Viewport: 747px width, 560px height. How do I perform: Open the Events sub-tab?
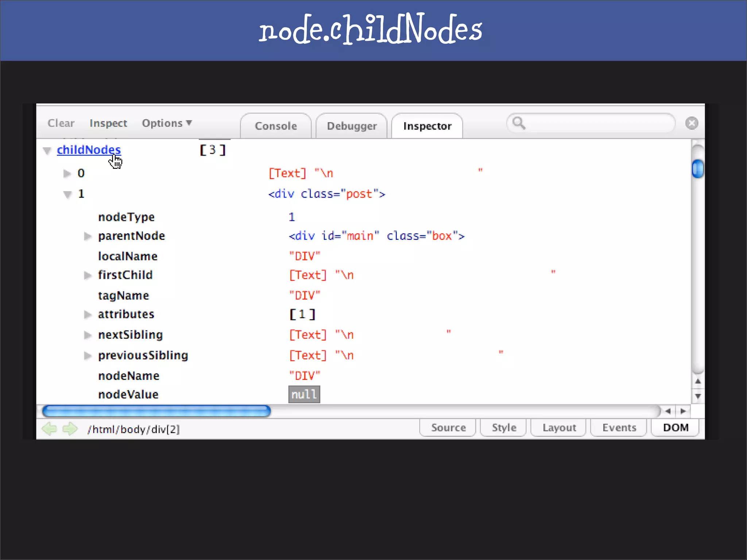pos(619,428)
